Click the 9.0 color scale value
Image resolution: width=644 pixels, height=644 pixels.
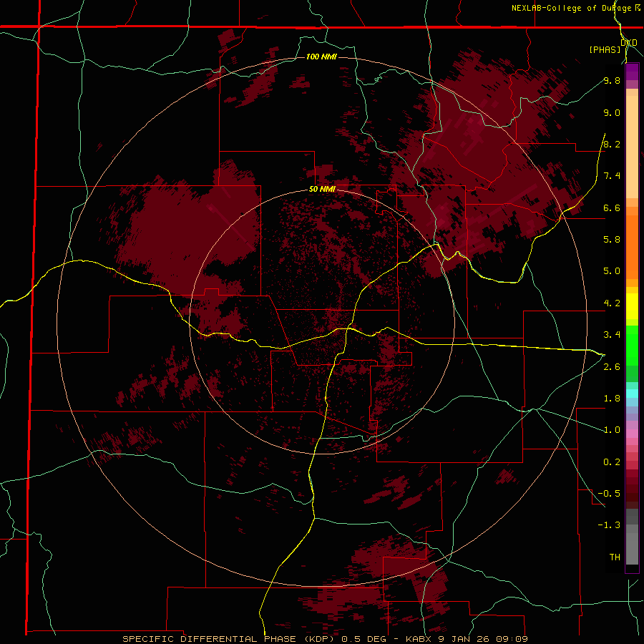(x=612, y=113)
